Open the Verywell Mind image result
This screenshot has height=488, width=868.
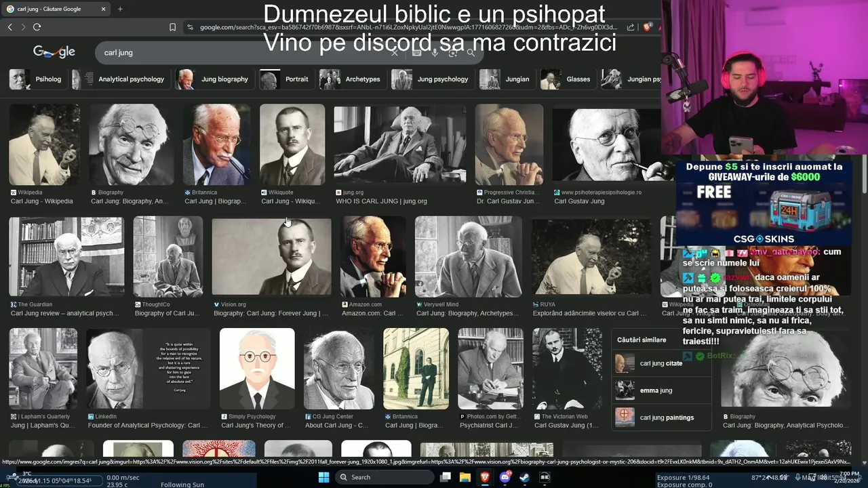pyautogui.click(x=469, y=256)
